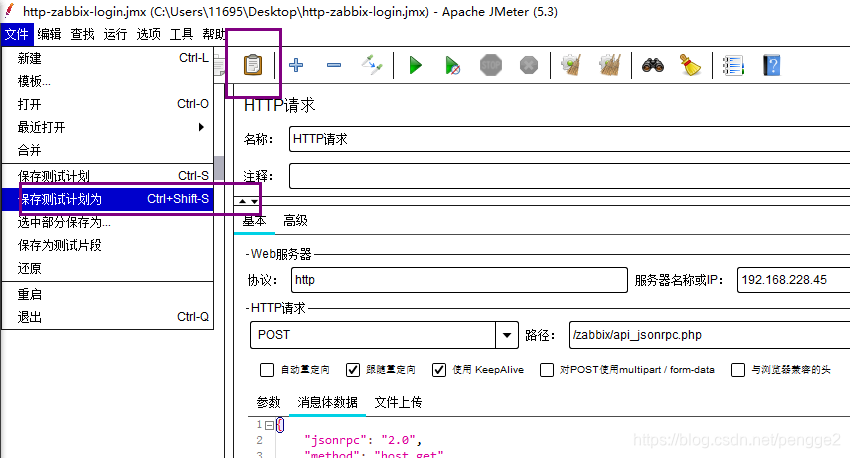
Task: Click the grey Stop sign icon
Action: (x=491, y=65)
